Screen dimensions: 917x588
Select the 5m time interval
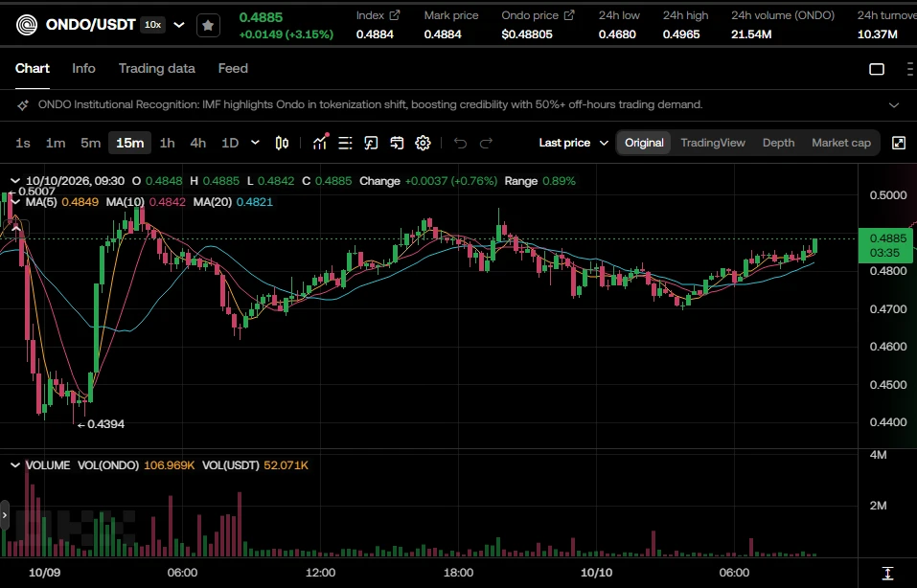tap(91, 144)
